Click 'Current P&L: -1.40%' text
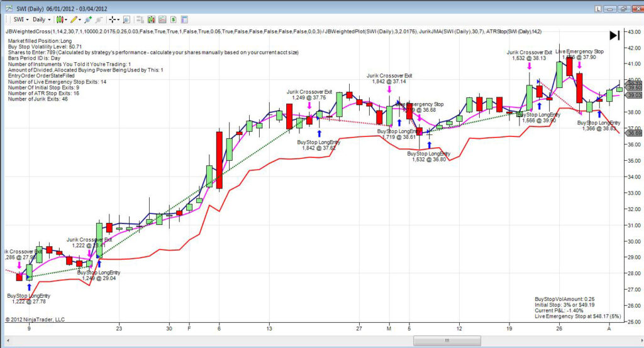The width and height of the screenshot is (644, 348). pos(558,311)
